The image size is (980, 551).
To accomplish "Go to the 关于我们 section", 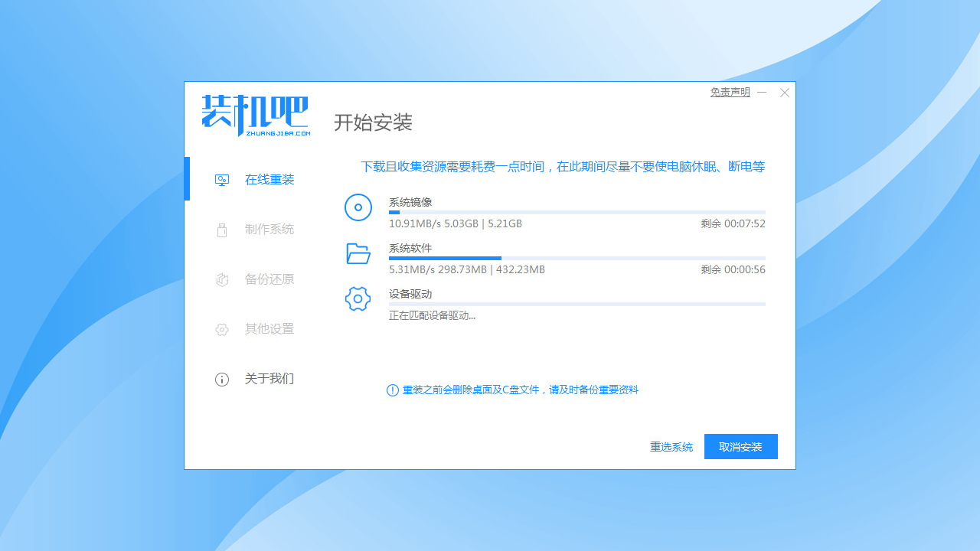I will [x=269, y=379].
